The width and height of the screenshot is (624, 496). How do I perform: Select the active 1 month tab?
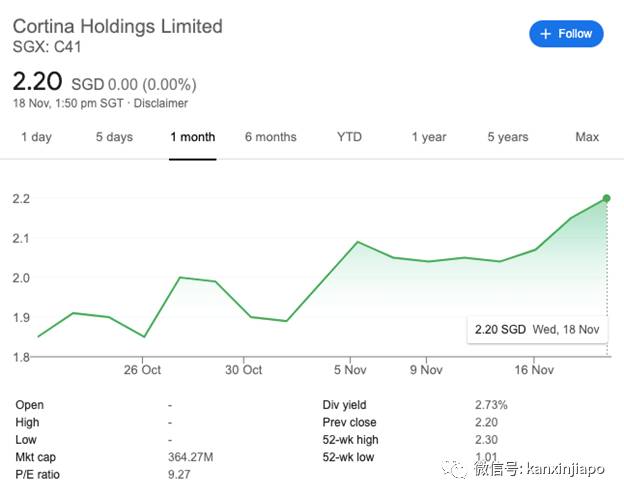click(192, 137)
